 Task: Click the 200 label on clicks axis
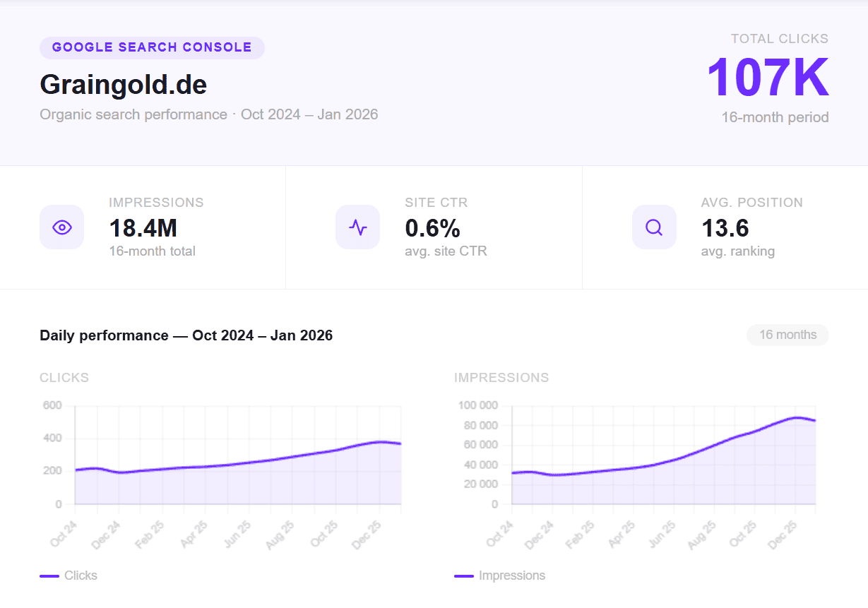point(52,471)
